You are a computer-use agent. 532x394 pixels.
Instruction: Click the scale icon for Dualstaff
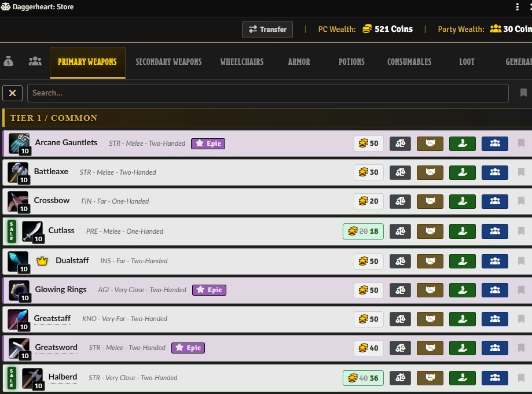click(400, 261)
